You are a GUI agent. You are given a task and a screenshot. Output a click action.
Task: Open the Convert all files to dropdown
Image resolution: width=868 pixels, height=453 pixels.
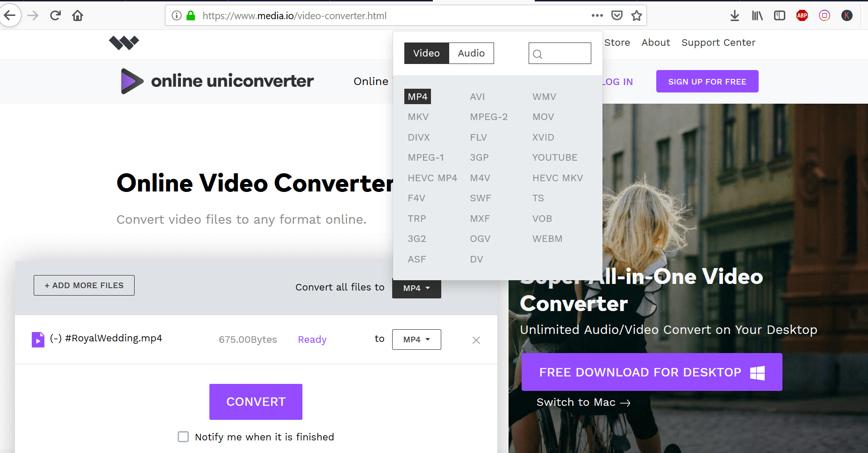[416, 288]
